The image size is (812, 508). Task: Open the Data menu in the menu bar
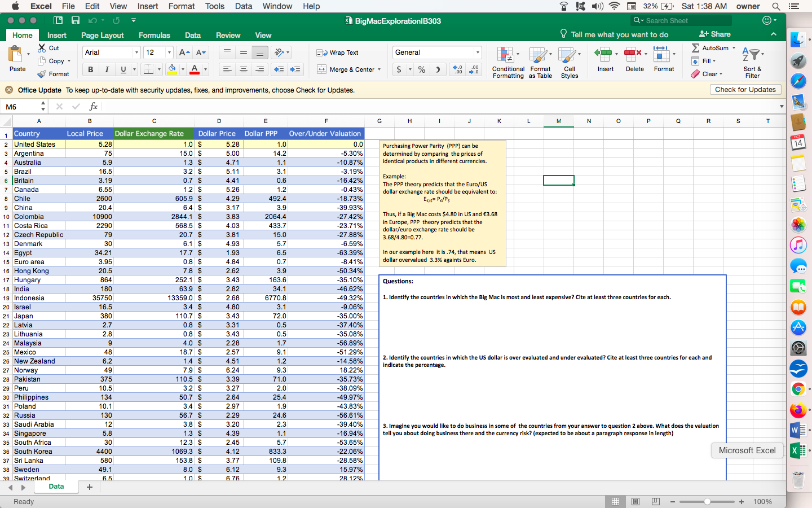(x=243, y=6)
